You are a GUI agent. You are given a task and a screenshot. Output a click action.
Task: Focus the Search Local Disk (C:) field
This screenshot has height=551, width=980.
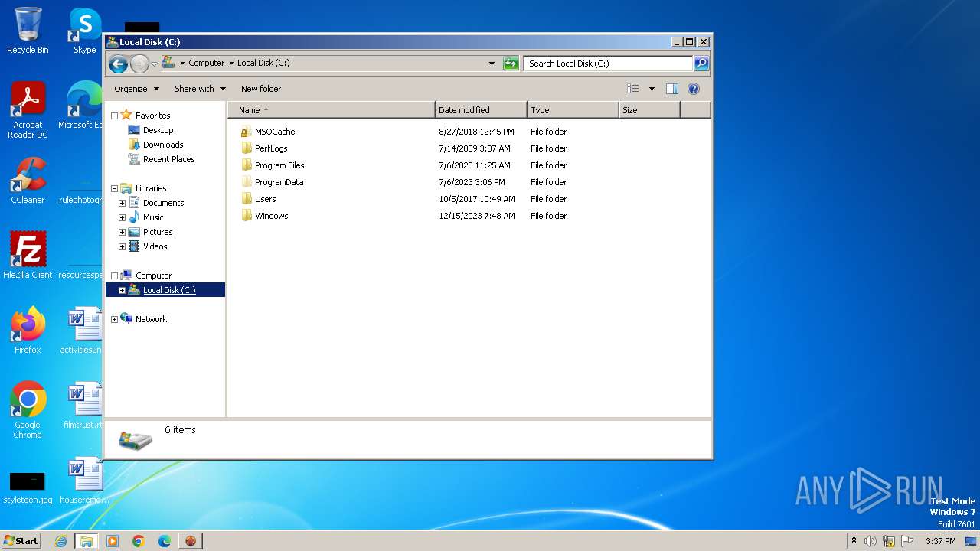[609, 64]
